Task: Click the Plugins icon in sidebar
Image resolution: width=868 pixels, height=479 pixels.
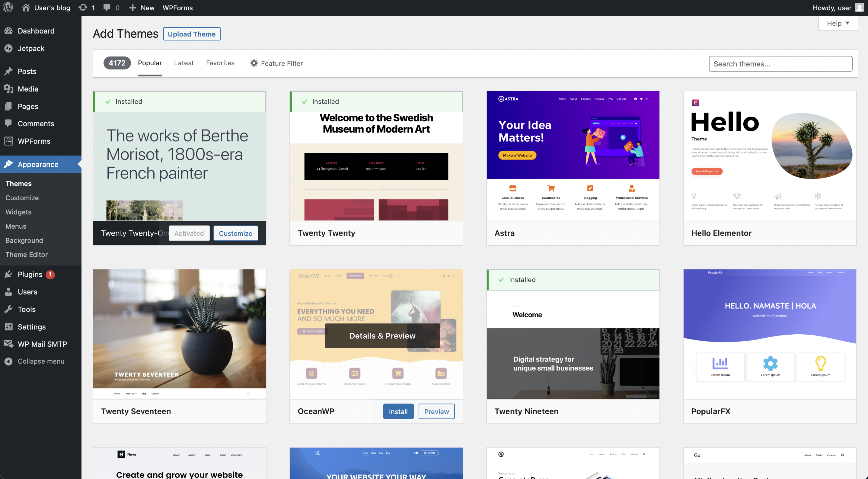Action: click(x=9, y=275)
